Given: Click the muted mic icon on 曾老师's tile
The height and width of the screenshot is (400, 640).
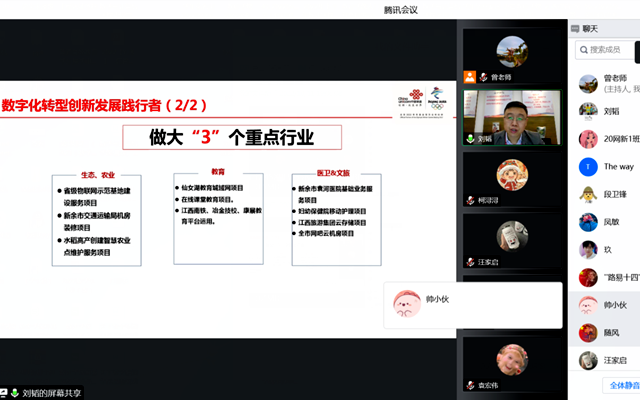Looking at the screenshot, I should click(482, 76).
